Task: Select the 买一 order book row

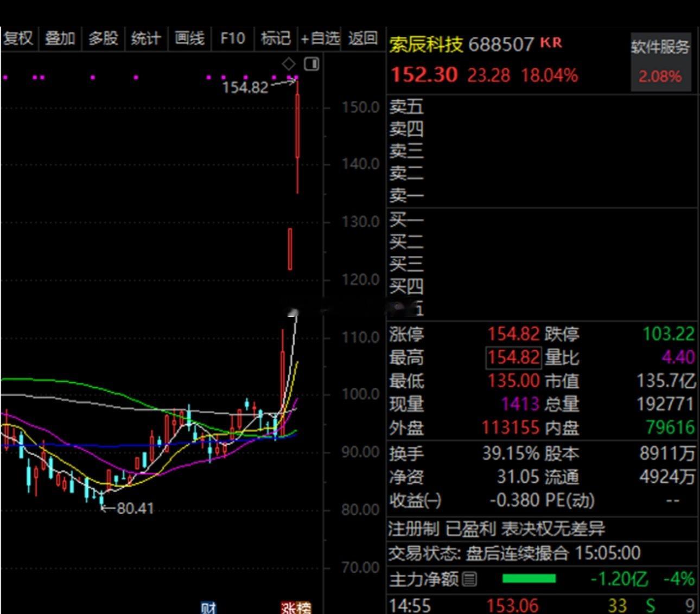Action: coord(542,220)
